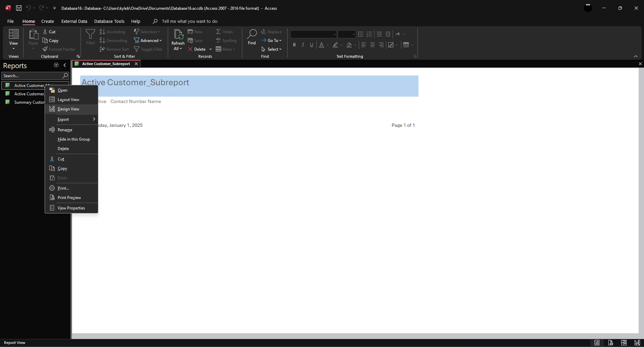
Task: Click the Tell me what you want search box
Action: (190, 21)
